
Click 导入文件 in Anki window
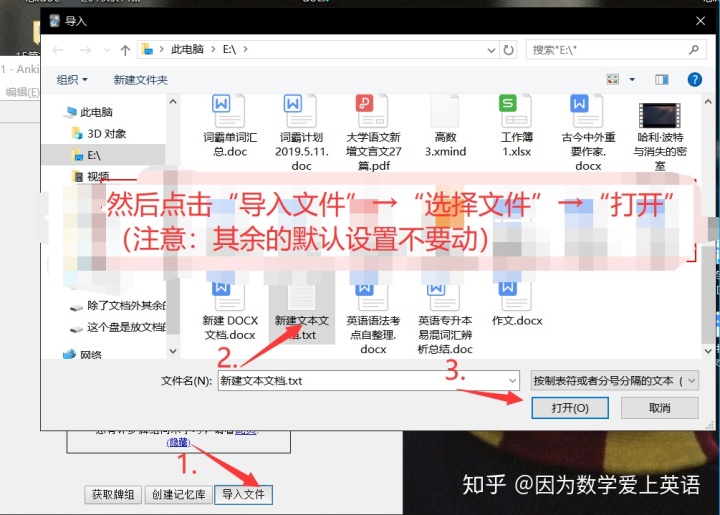coord(243,494)
